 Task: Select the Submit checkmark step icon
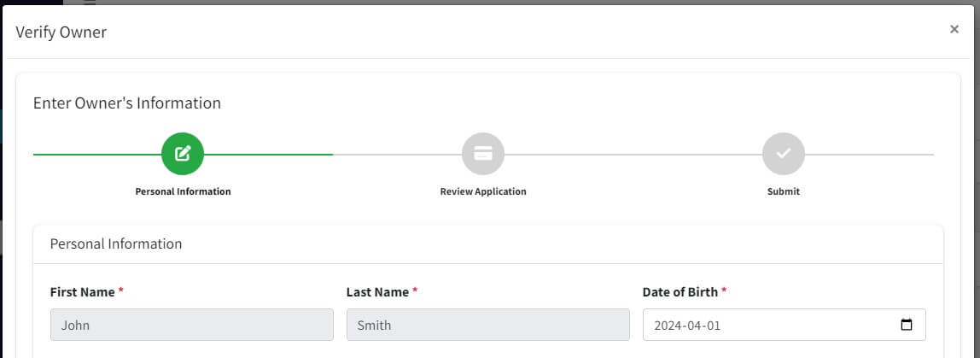[783, 154]
